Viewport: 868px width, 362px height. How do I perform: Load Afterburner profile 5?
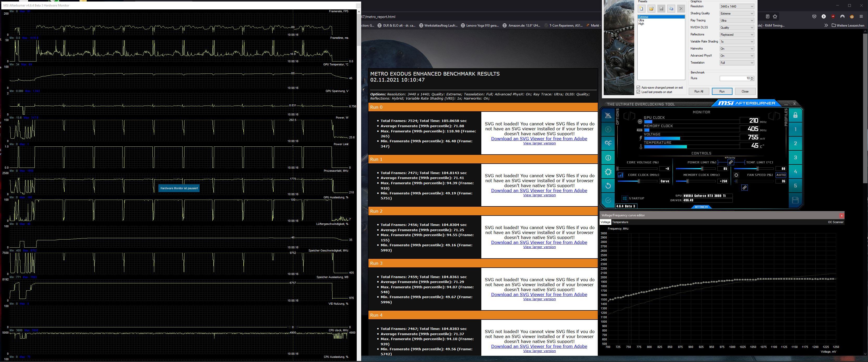point(795,186)
